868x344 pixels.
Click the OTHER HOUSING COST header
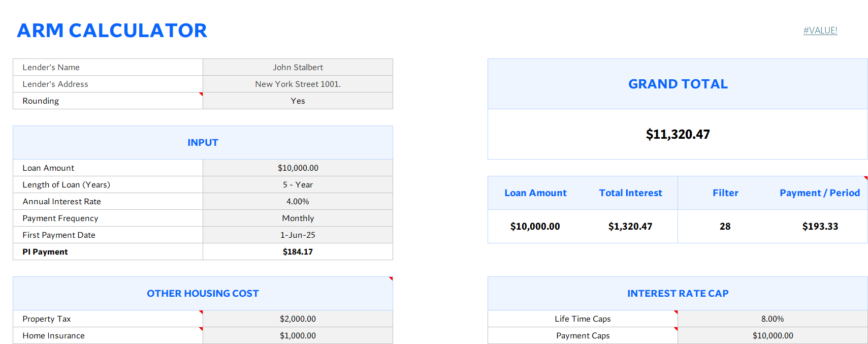203,293
